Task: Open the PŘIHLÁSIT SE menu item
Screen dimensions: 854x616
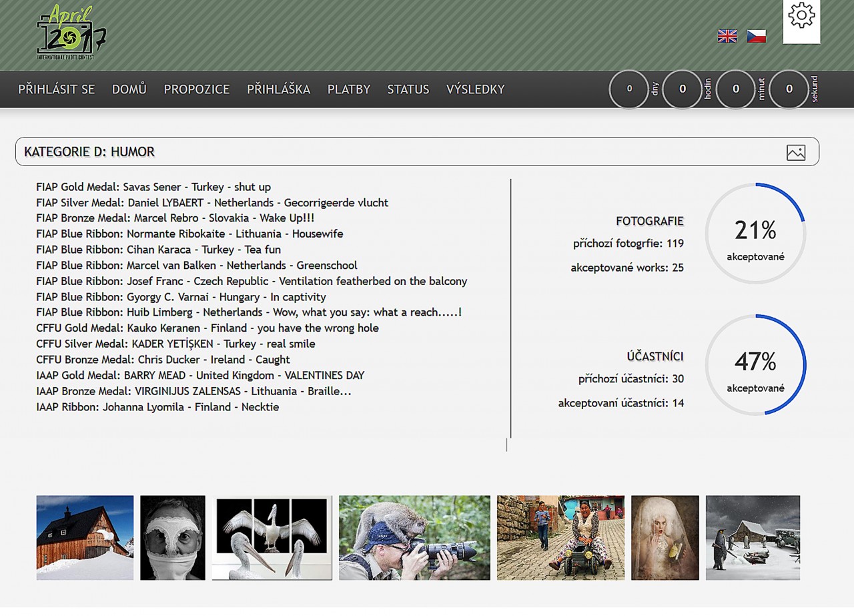Action: tap(57, 89)
